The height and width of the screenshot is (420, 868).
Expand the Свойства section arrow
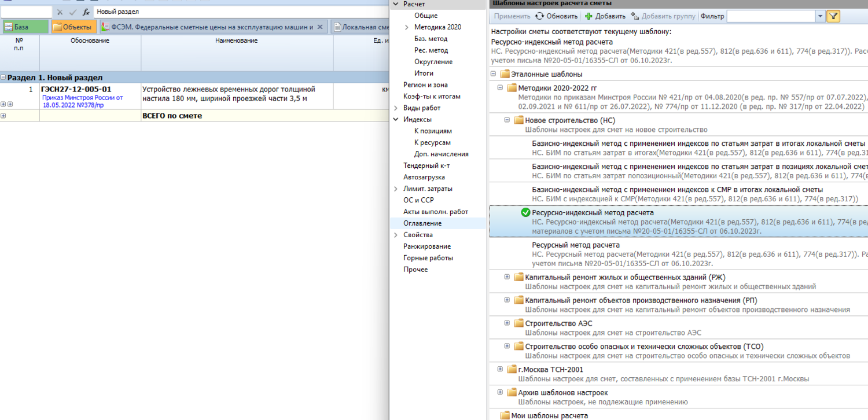pos(396,235)
